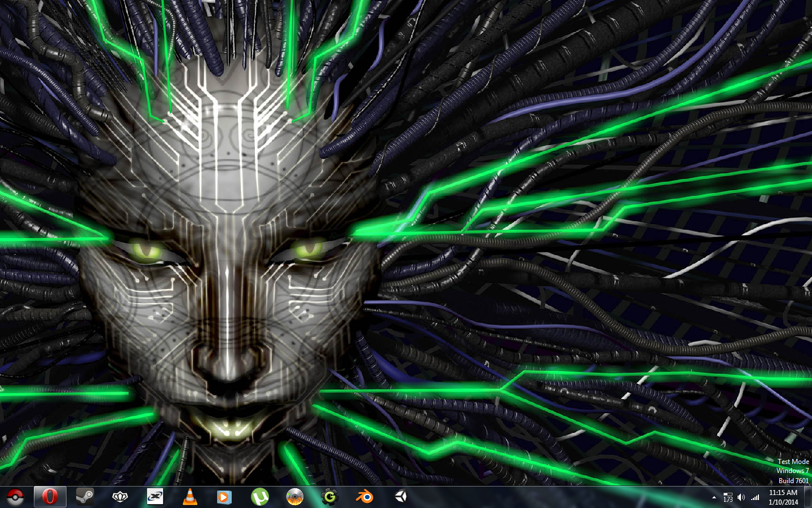
Task: Click the Show Desktop strip
Action: point(807,497)
